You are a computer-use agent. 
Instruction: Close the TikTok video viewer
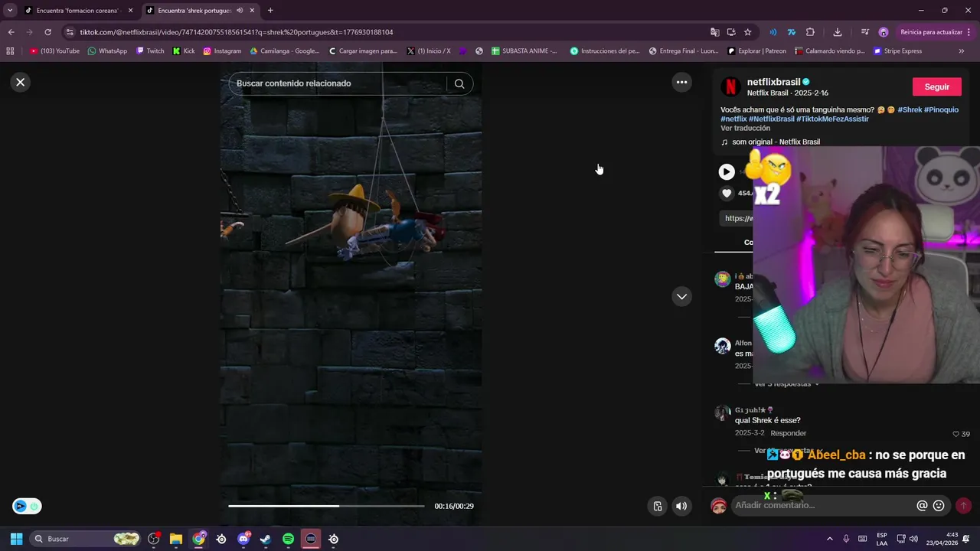[21, 82]
